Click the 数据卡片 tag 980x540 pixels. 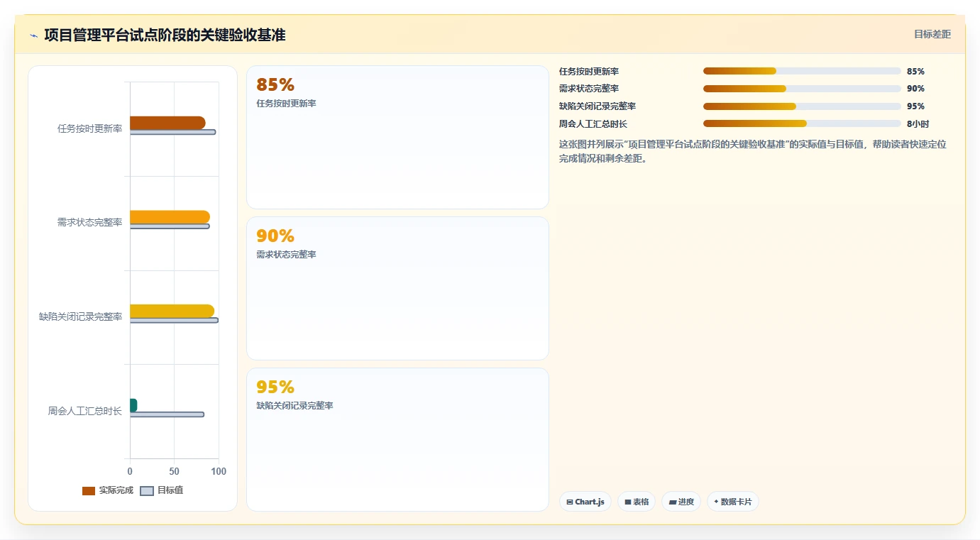tap(733, 502)
